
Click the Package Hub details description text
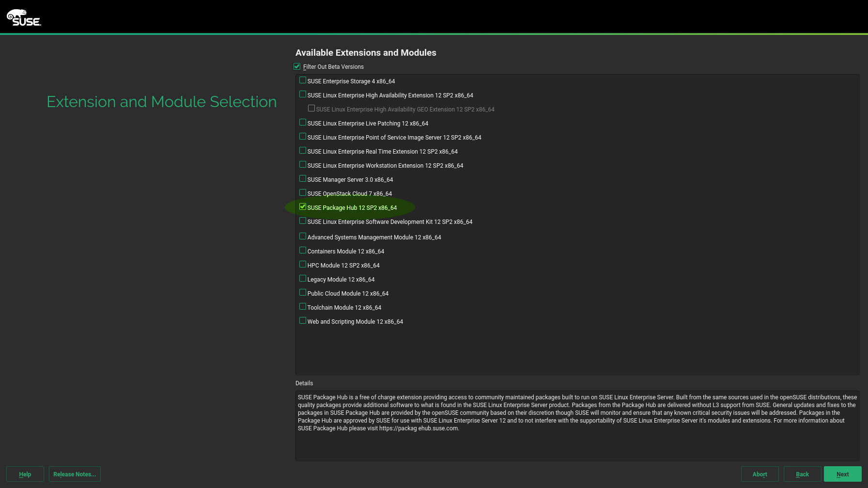pos(577,412)
